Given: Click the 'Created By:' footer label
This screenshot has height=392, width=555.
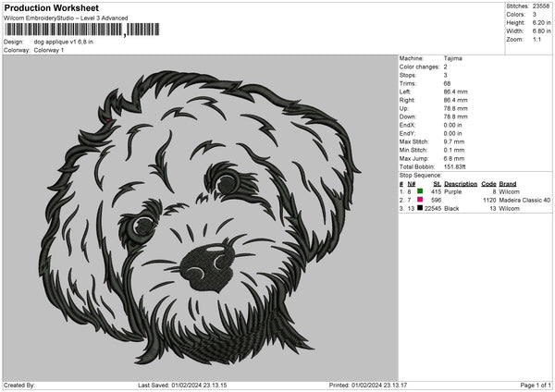Looking at the screenshot, I should [x=19, y=386].
